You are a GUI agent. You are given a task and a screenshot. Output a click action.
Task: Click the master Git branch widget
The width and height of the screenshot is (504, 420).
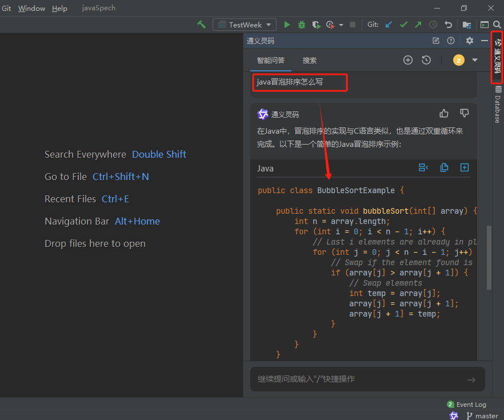pyautogui.click(x=482, y=416)
